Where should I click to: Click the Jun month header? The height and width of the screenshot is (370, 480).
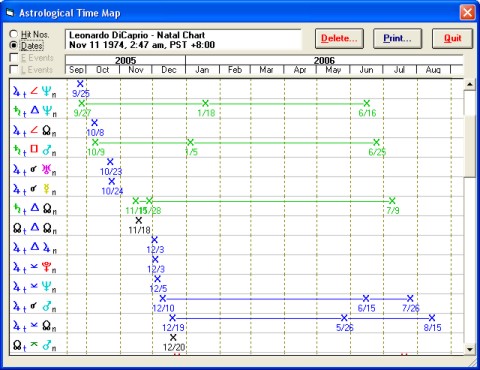[366, 70]
